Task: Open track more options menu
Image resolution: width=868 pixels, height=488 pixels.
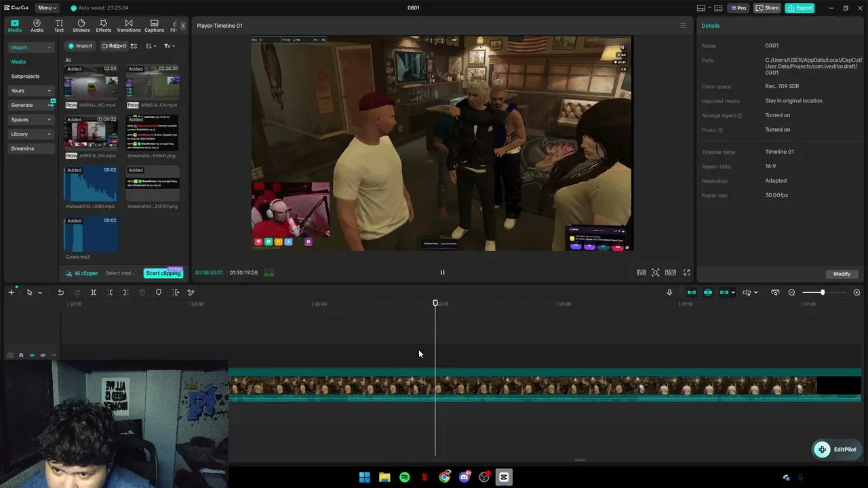Action: tap(54, 355)
